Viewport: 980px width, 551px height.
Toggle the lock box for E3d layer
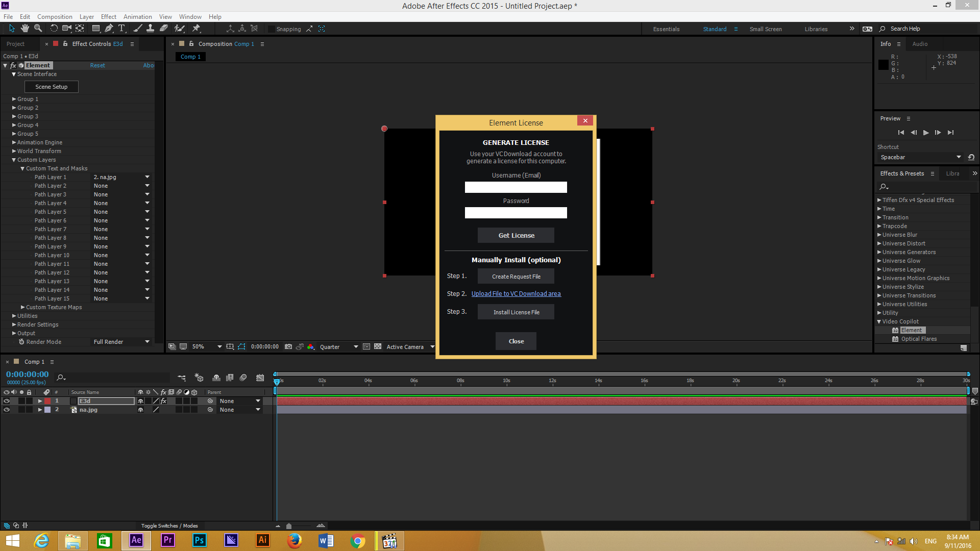[x=29, y=401]
